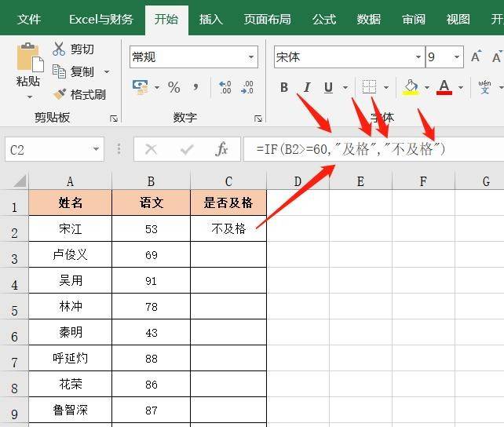Copy selection with the Copy icon

click(59, 71)
